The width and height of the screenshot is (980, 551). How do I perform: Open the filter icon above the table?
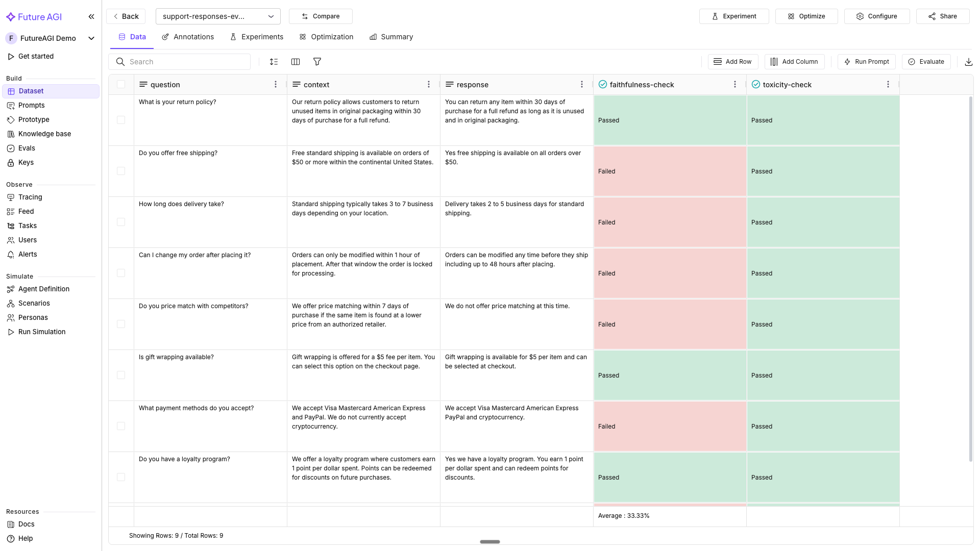[x=317, y=61]
